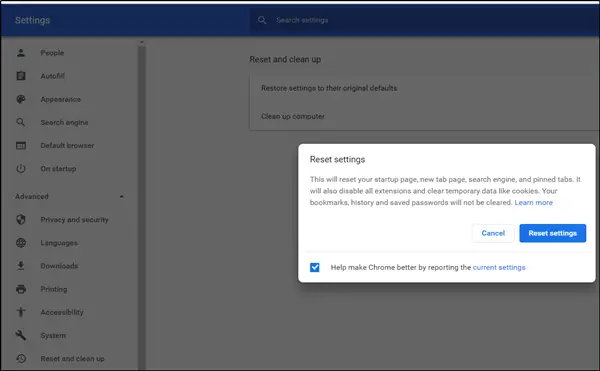
Task: Open the People settings section
Action: pyautogui.click(x=52, y=53)
